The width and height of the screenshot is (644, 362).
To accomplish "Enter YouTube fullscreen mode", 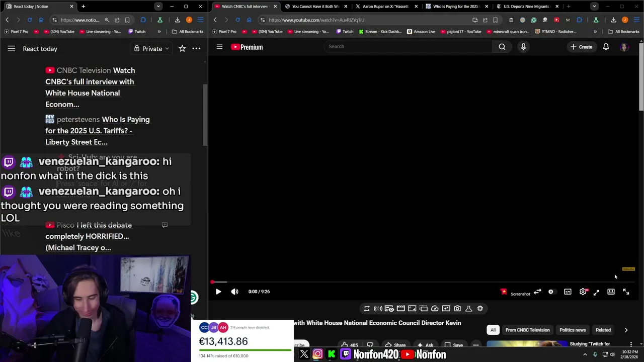I will (x=626, y=292).
